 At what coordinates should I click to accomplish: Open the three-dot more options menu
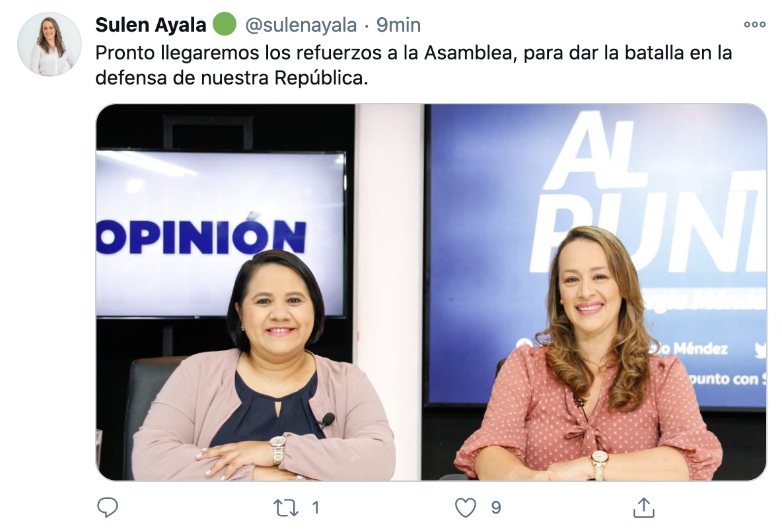tap(754, 24)
